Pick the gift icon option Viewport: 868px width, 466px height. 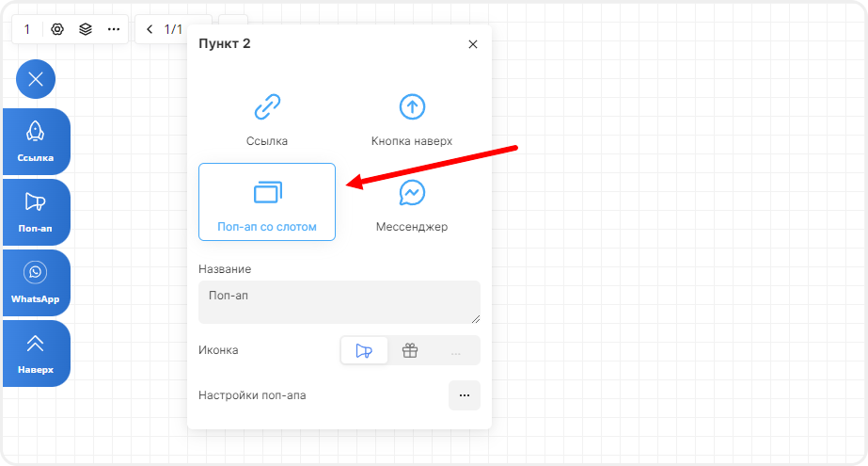click(410, 350)
